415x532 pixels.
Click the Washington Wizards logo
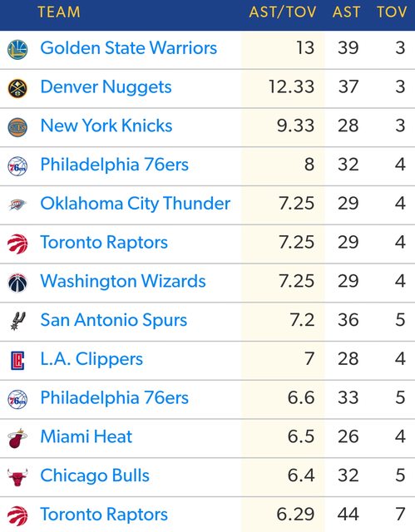coord(17,283)
